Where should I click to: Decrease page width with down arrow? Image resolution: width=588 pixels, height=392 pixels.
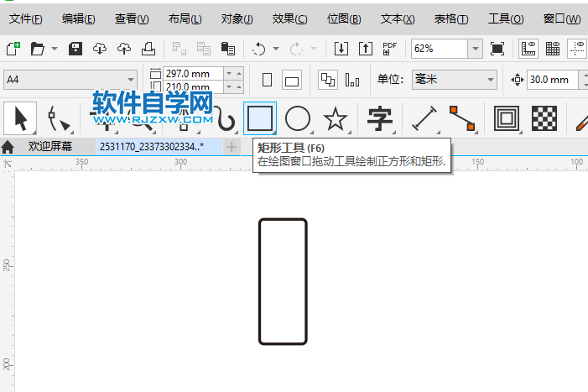point(229,74)
